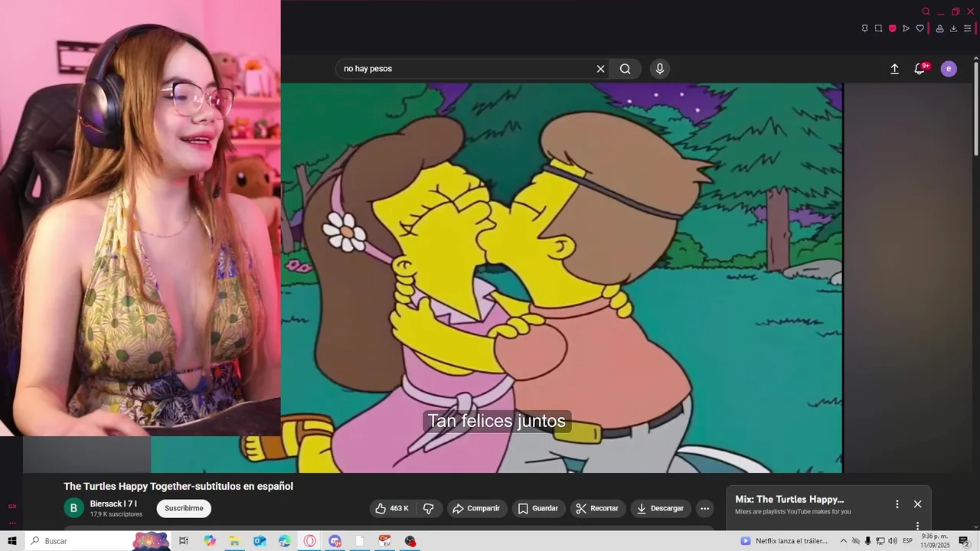Open Task View on the taskbar
980x551 pixels.
(x=184, y=541)
